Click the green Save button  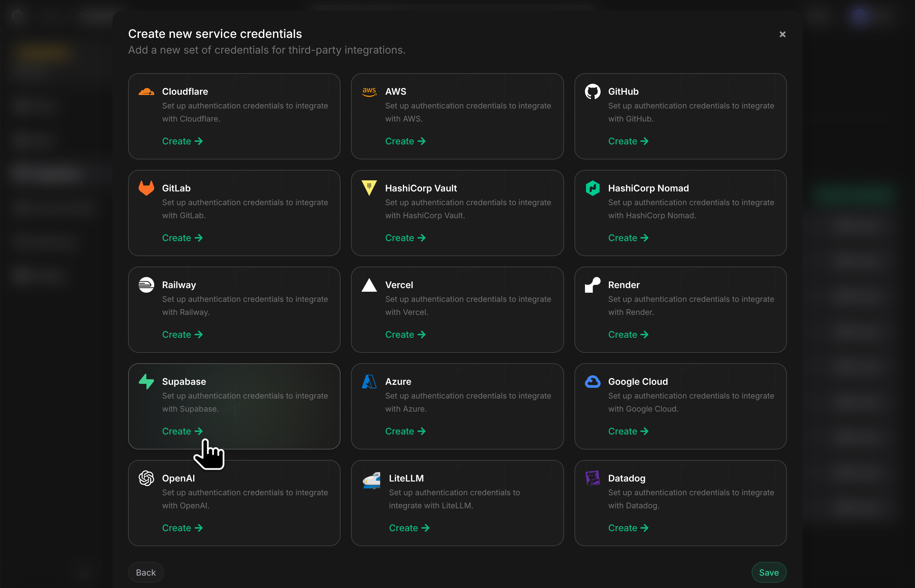click(769, 572)
